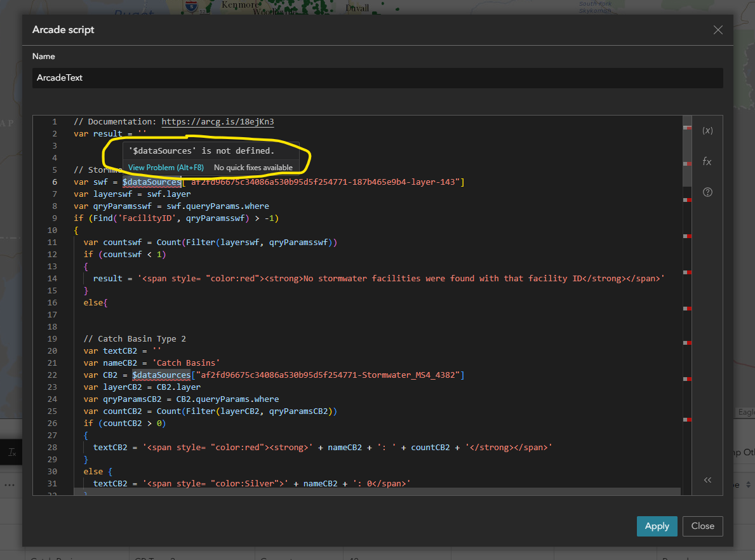Click the ellipsis options icon on the left

[x=10, y=484]
